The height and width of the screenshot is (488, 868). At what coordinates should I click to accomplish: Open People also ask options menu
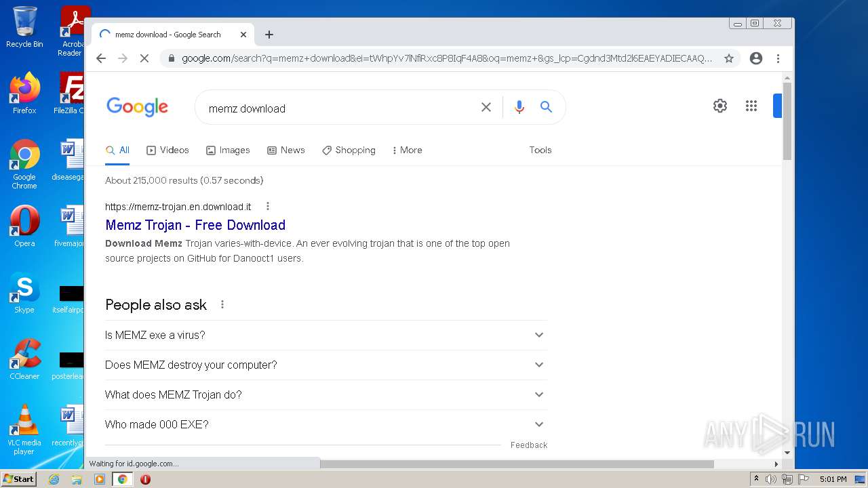[x=222, y=304]
